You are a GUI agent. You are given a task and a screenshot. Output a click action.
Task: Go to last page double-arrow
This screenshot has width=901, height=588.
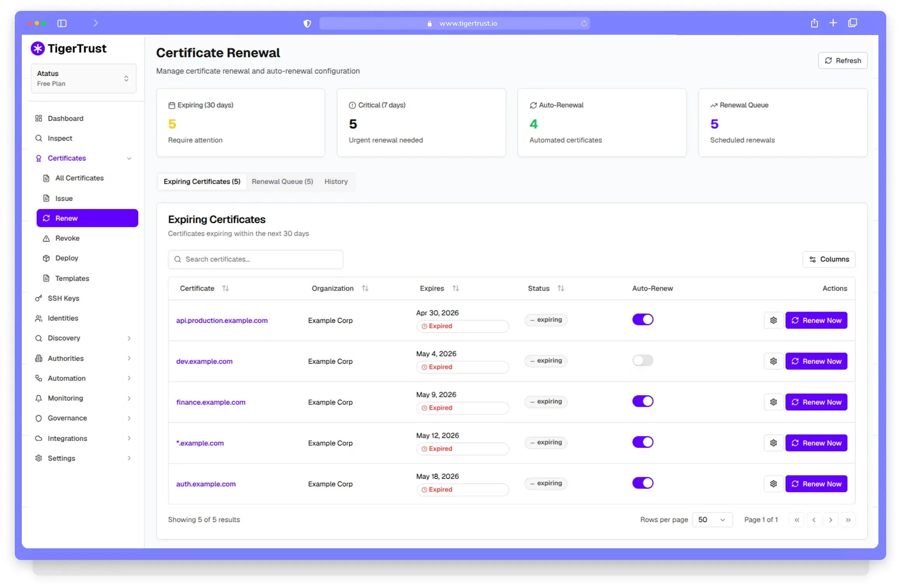(848, 520)
